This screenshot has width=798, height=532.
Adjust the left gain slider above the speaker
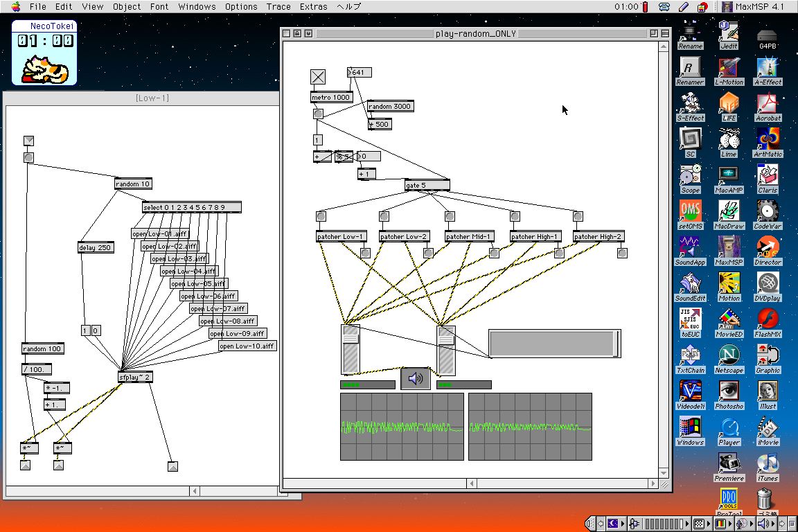tap(350, 349)
